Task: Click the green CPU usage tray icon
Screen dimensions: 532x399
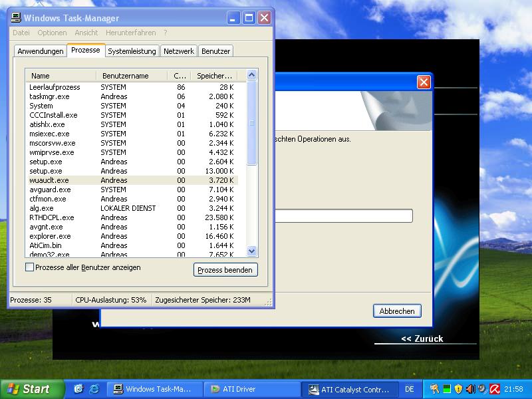Action: [447, 389]
